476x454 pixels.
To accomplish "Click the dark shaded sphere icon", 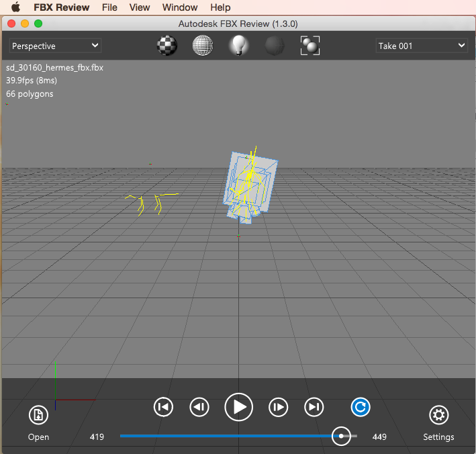I will (274, 46).
